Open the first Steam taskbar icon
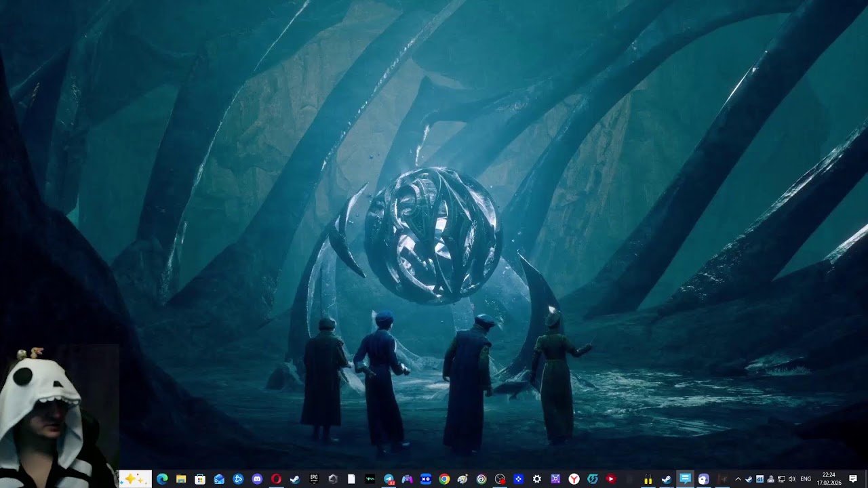This screenshot has width=868, height=488. point(294,479)
